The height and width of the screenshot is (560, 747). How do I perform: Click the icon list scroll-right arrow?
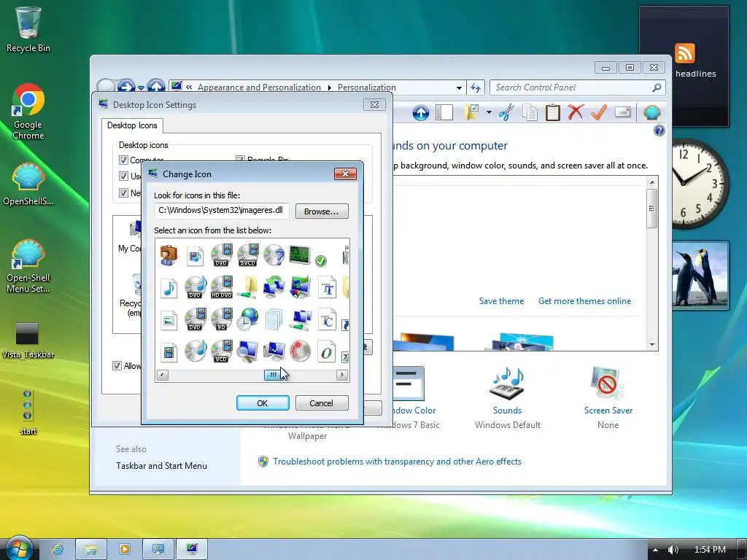coord(342,376)
